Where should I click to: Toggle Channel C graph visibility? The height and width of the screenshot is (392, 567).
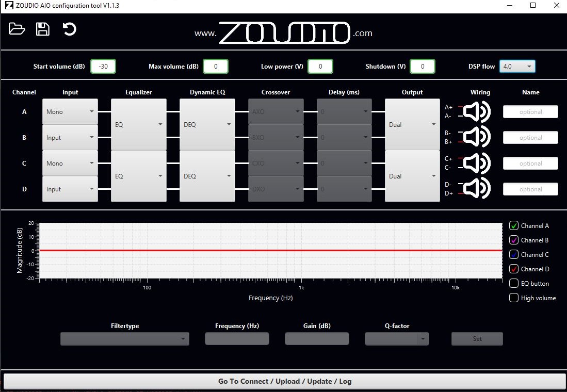(x=513, y=255)
